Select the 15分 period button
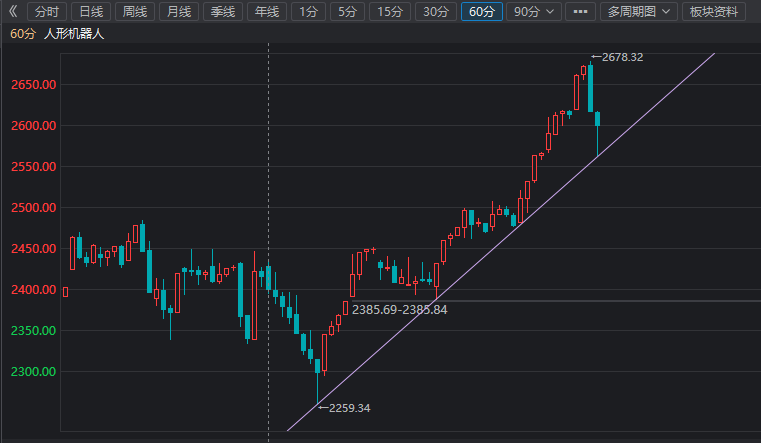The height and width of the screenshot is (443, 761). click(388, 12)
